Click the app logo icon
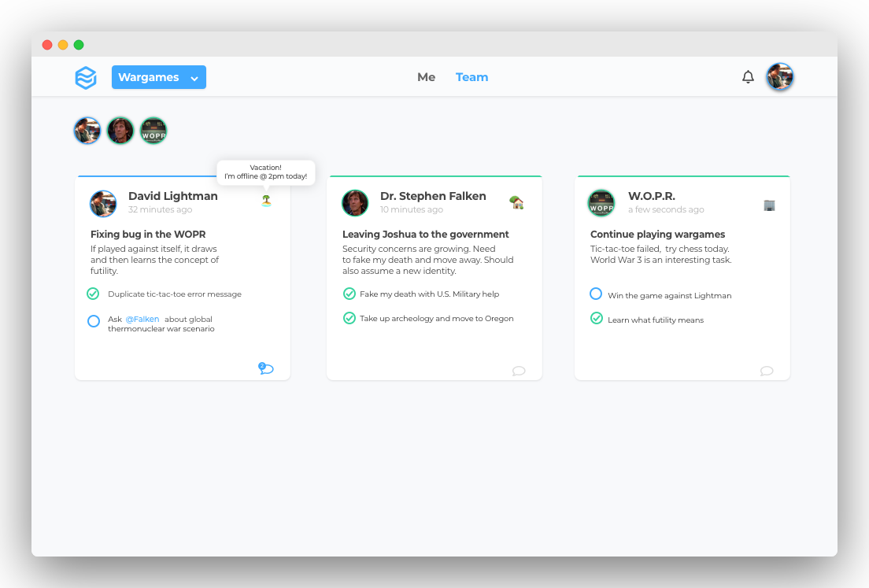The width and height of the screenshot is (869, 588). [x=86, y=78]
